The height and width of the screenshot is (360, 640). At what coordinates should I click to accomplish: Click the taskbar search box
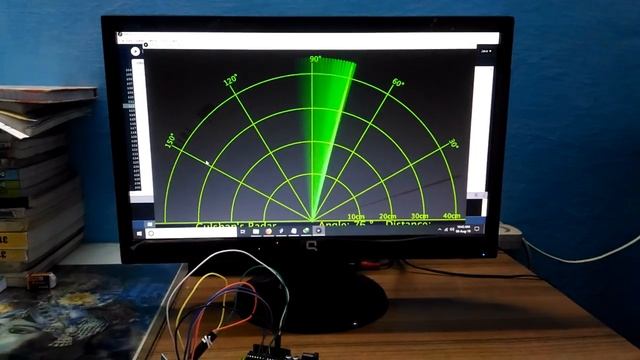click(191, 233)
